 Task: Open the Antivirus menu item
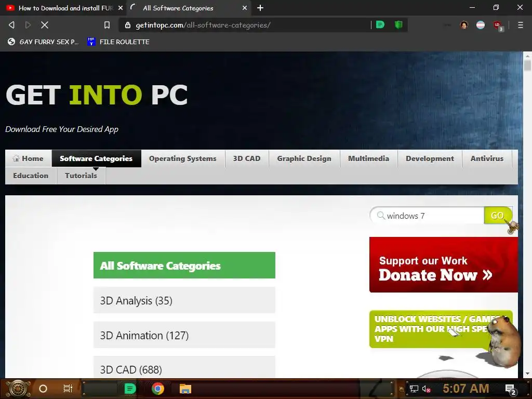pos(487,158)
